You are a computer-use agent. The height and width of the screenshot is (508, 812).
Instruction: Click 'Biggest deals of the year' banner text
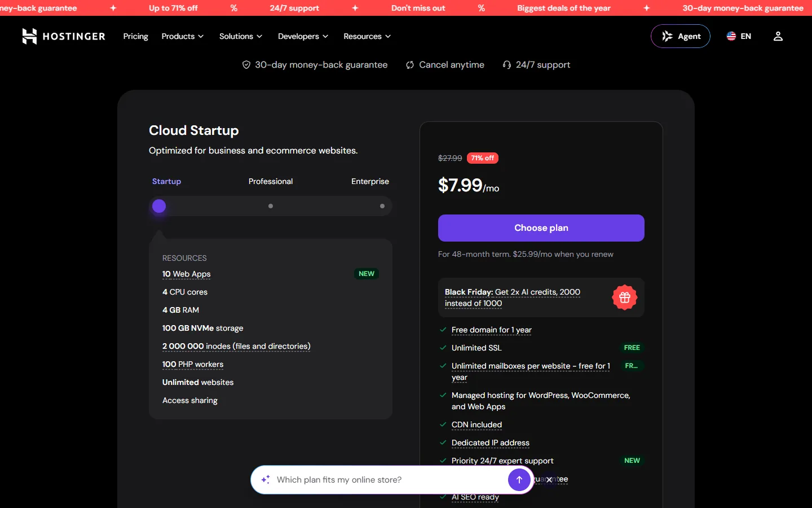[x=564, y=8]
